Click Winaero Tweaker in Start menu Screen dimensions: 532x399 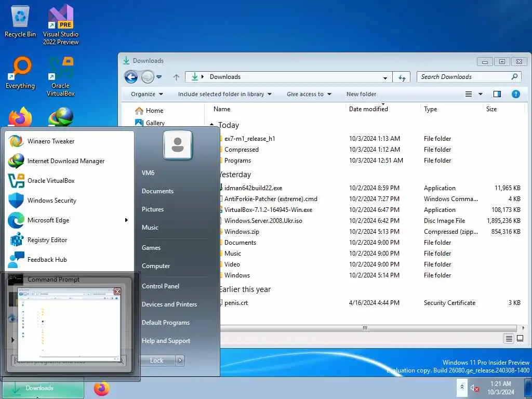pos(70,141)
